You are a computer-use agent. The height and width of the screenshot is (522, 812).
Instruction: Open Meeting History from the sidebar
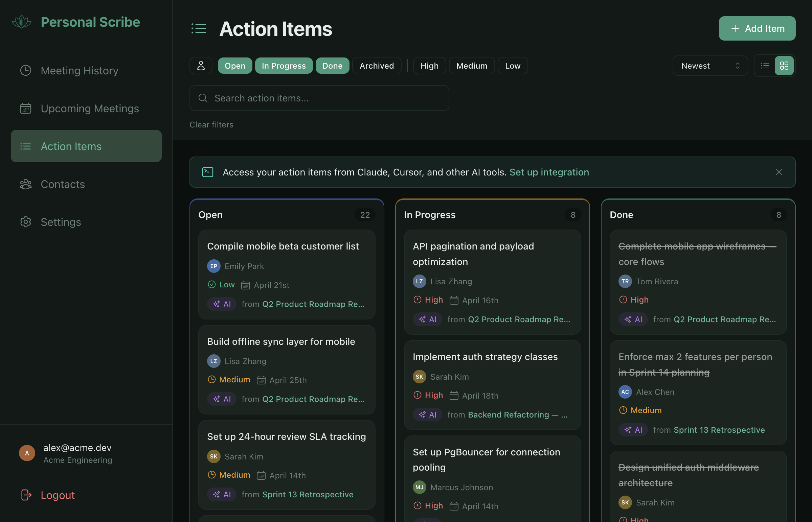[x=86, y=71]
